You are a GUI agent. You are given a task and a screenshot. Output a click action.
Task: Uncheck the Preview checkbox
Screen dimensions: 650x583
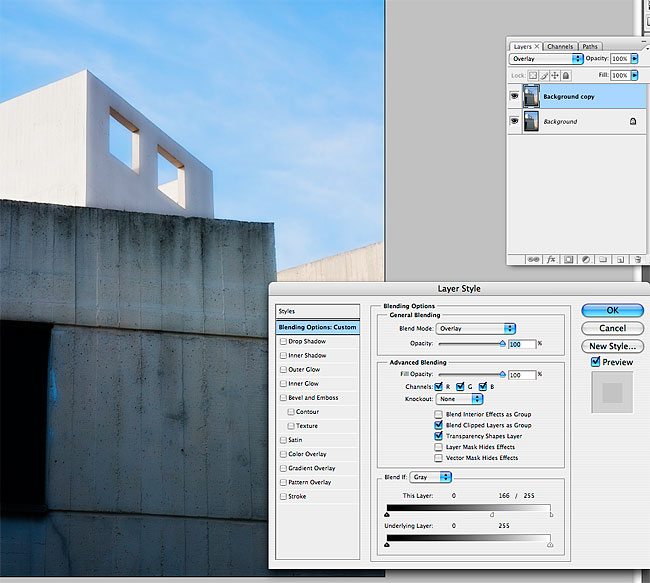coord(596,362)
